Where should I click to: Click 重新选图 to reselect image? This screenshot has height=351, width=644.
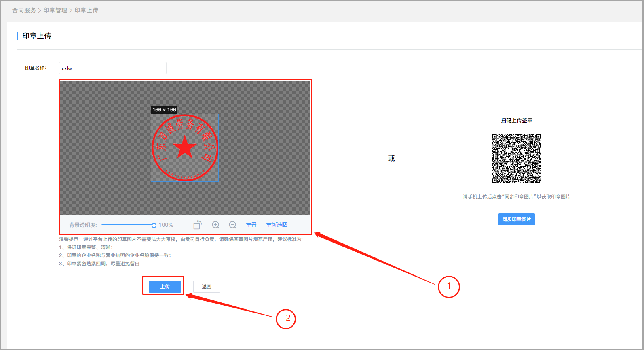pos(277,225)
